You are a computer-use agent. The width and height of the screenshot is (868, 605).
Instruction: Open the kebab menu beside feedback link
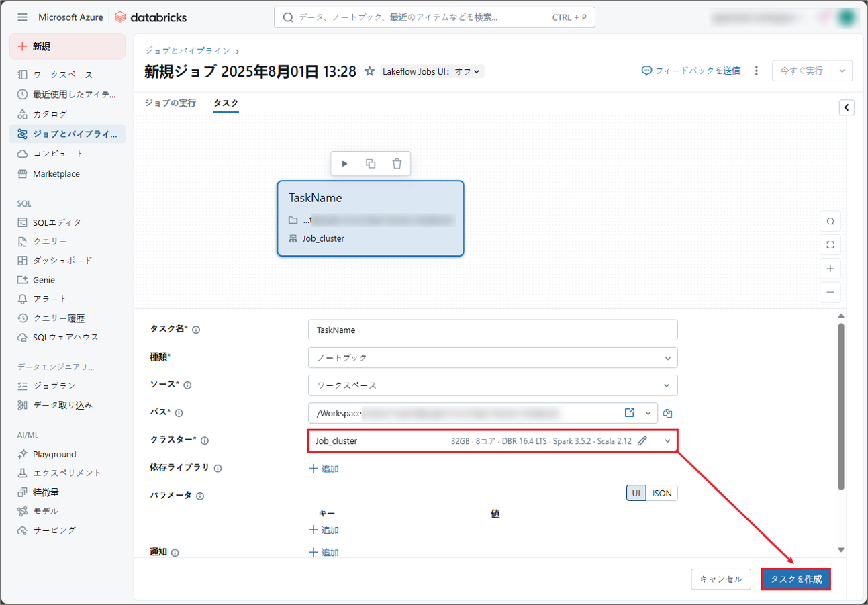[757, 71]
